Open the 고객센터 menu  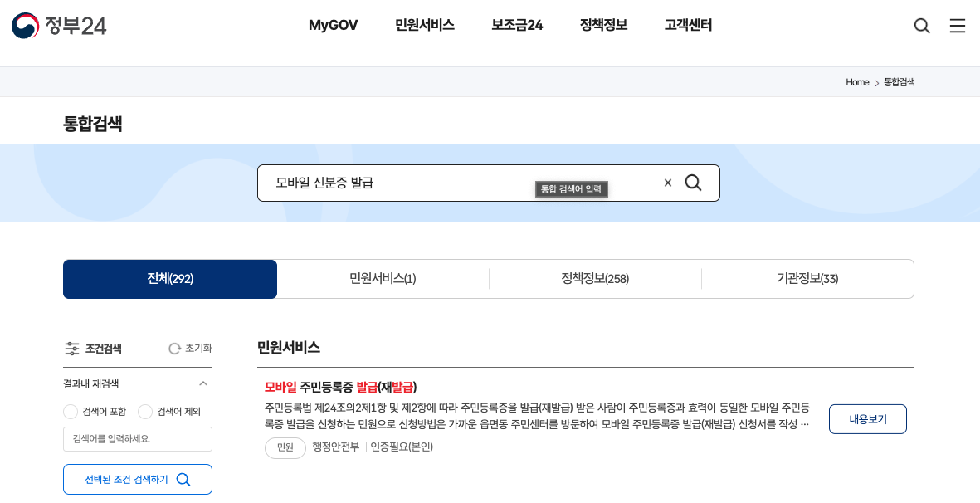688,25
